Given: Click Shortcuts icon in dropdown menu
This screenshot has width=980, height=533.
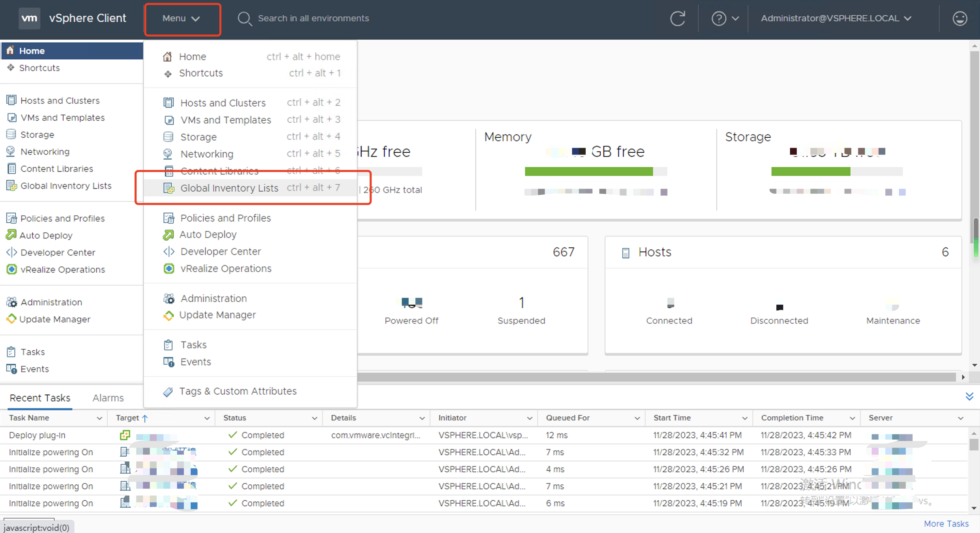Looking at the screenshot, I should [168, 74].
